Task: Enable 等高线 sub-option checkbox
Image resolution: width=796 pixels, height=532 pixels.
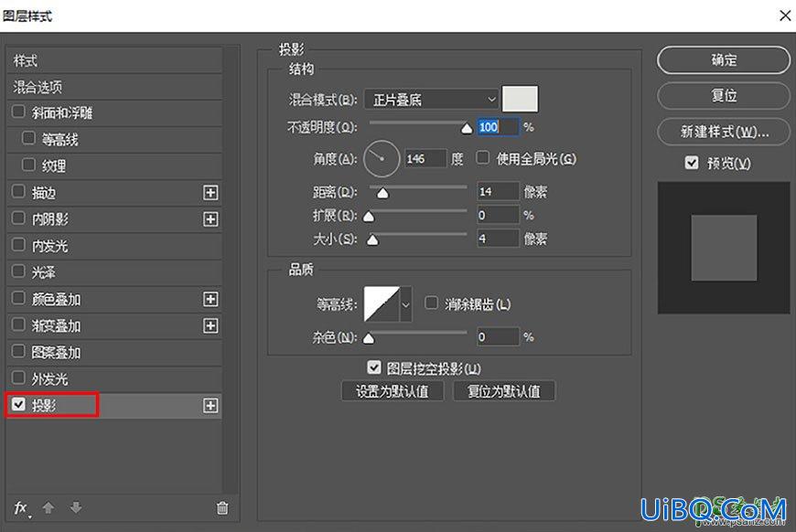Action: (28, 138)
